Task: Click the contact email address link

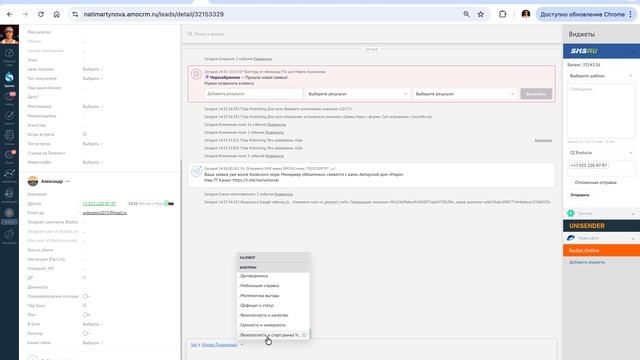Action: [104, 213]
